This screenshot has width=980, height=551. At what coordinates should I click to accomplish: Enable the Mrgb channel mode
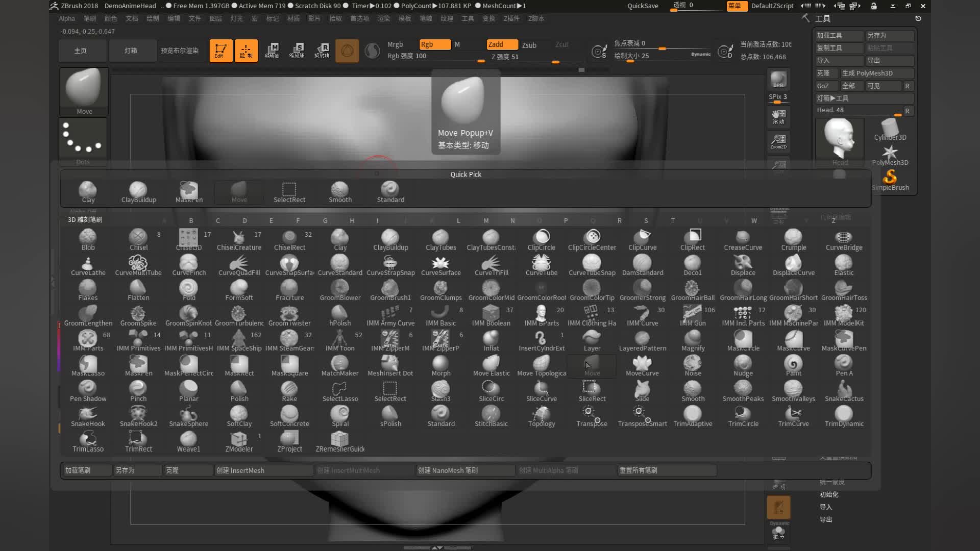395,44
